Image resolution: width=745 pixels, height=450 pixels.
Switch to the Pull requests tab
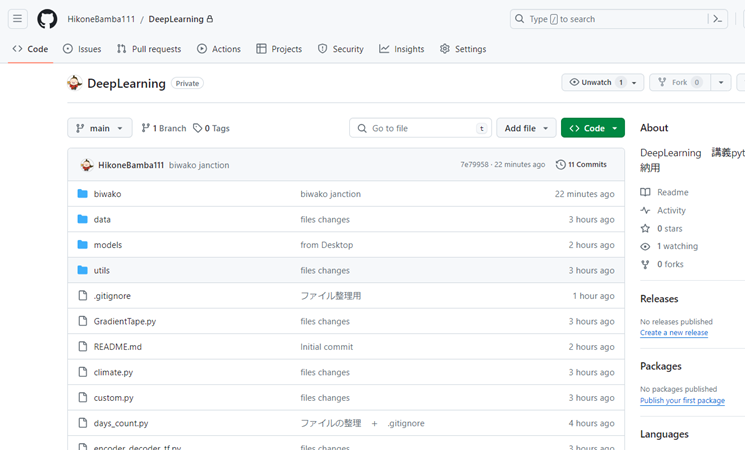(149, 49)
